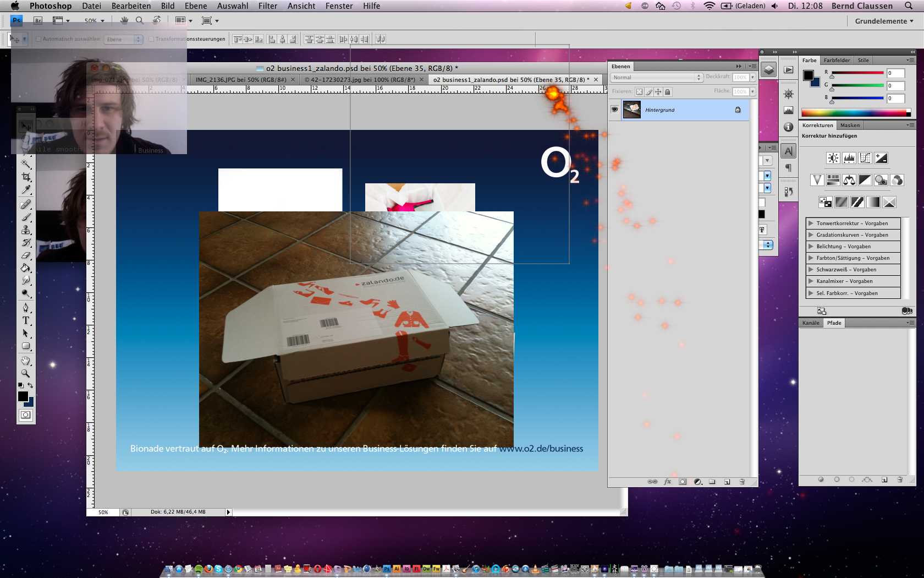The height and width of the screenshot is (578, 924).
Task: Select the Eyedropper tool
Action: coord(26,190)
